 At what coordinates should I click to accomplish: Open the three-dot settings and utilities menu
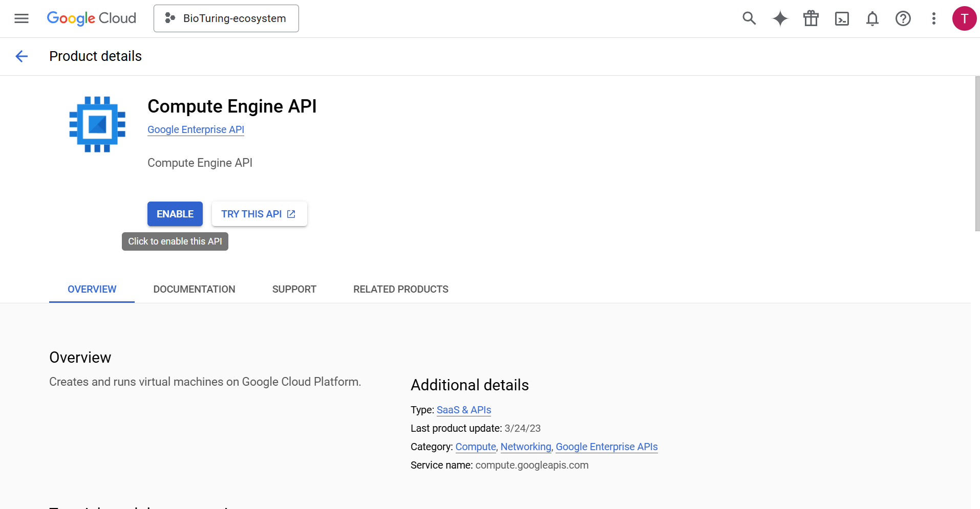pos(934,18)
